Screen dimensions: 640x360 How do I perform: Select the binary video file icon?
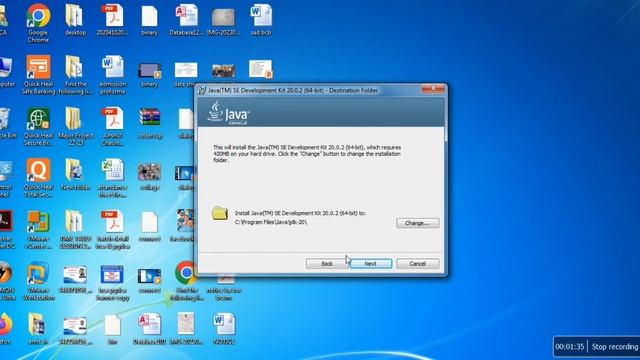[x=149, y=75]
